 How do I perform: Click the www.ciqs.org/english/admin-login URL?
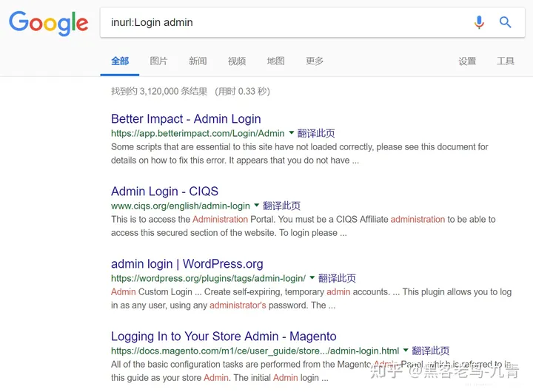pyautogui.click(x=181, y=206)
